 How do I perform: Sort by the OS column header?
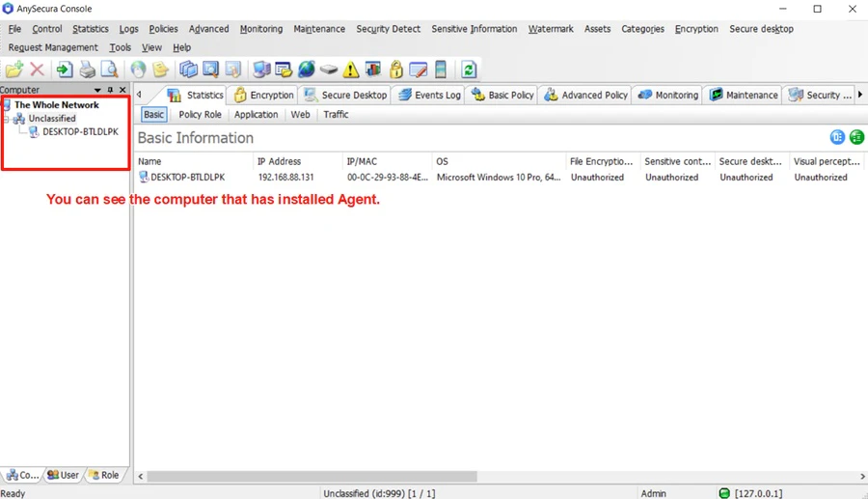pyautogui.click(x=499, y=161)
